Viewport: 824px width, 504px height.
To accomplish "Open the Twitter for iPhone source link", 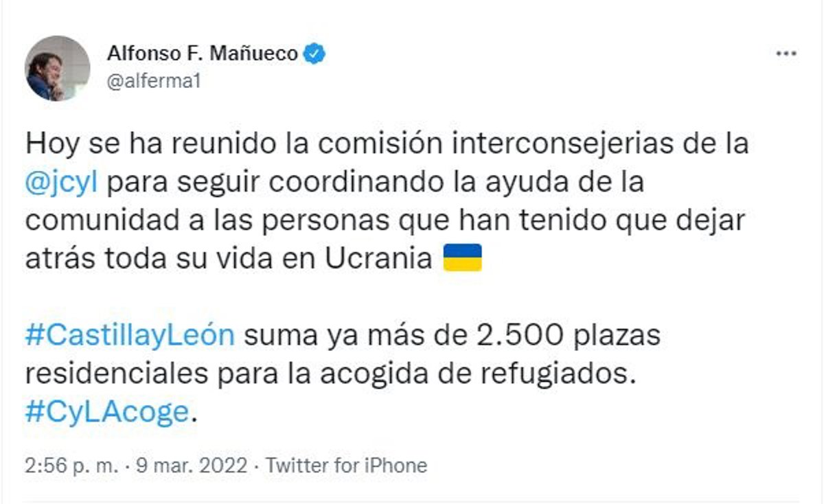I will pos(346,466).
